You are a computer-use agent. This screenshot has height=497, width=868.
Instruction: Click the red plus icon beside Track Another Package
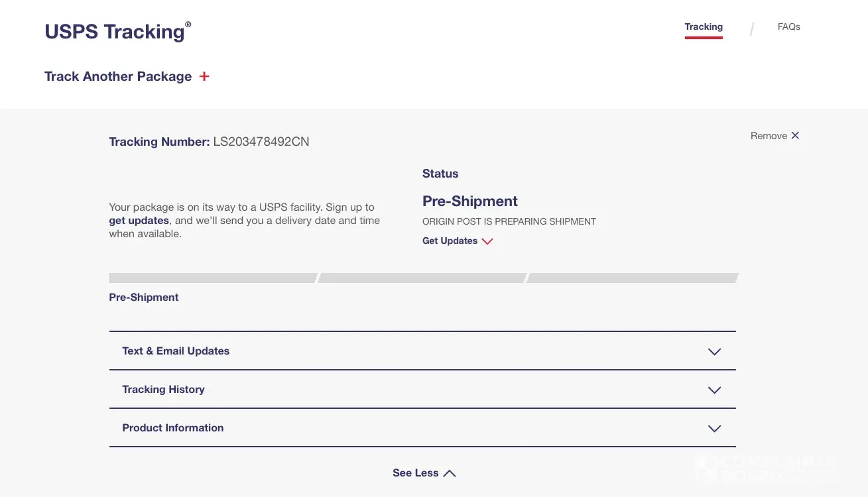click(204, 76)
